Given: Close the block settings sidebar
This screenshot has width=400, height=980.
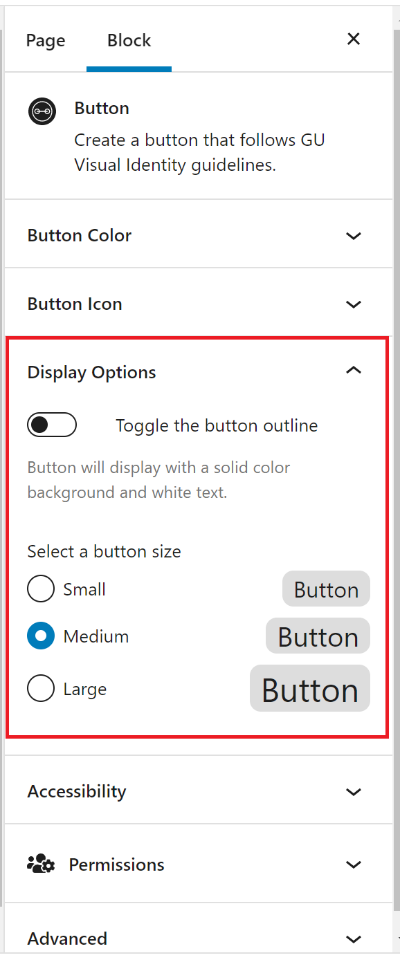Looking at the screenshot, I should pyautogui.click(x=354, y=39).
